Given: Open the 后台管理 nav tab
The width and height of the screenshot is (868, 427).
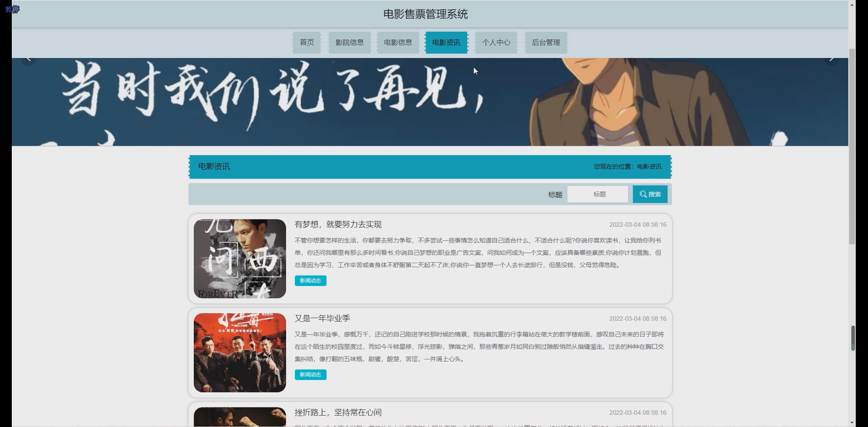Looking at the screenshot, I should 546,43.
